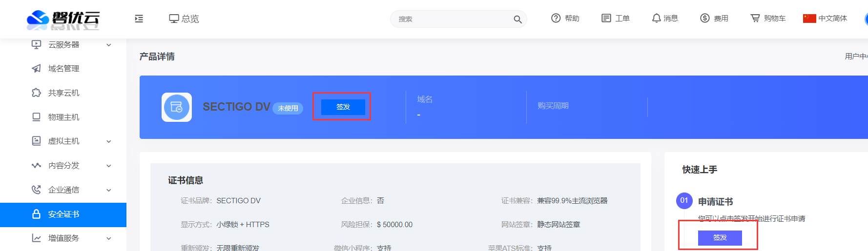This screenshot has height=251, width=868.
Task: Select the 安全证书 menu item
Action: [x=63, y=214]
